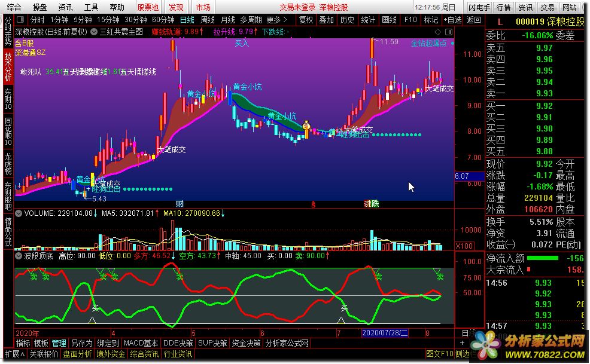Enable the 画线 drawing tool
Viewport: 590px width, 364px height.
click(x=389, y=20)
